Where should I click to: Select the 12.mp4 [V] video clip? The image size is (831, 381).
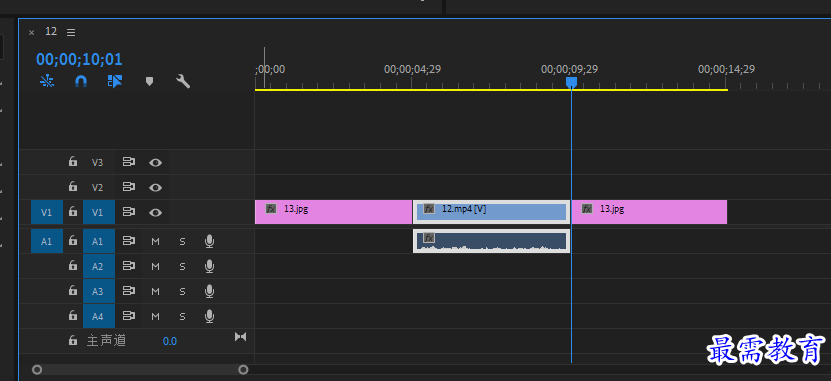[x=491, y=212]
